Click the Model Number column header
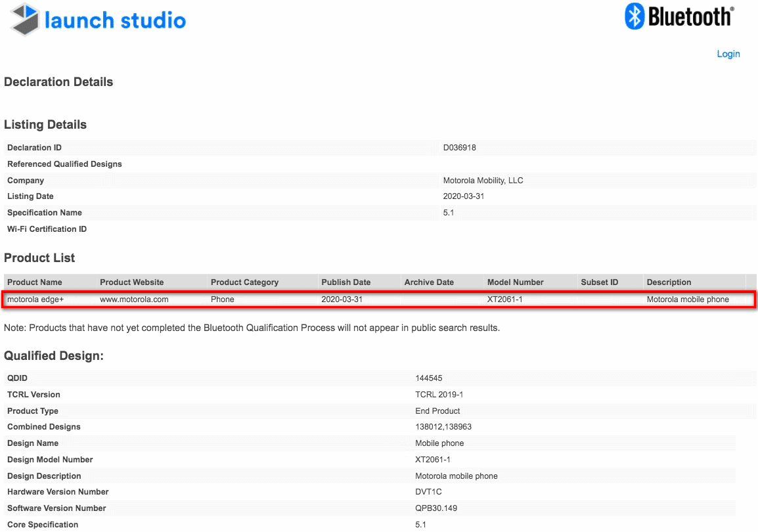The width and height of the screenshot is (758, 532). 516,282
